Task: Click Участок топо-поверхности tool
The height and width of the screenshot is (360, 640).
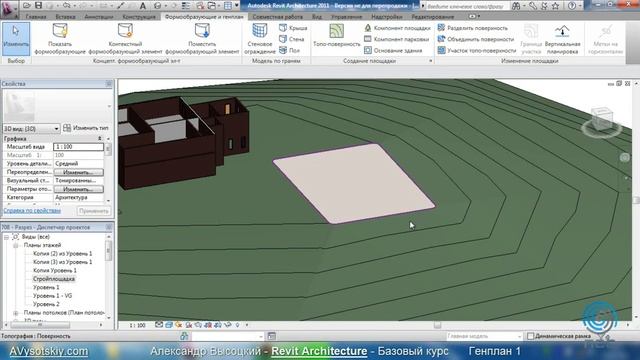Action: tap(476, 50)
